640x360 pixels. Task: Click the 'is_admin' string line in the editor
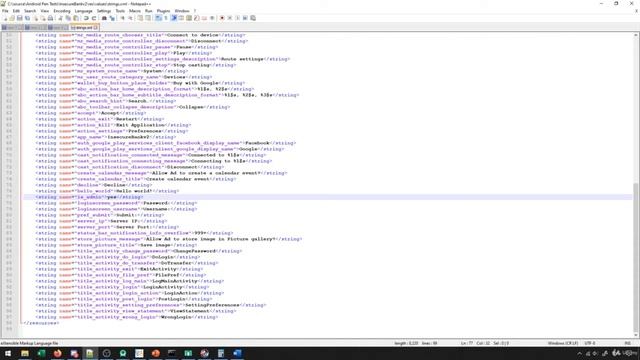pos(89,197)
